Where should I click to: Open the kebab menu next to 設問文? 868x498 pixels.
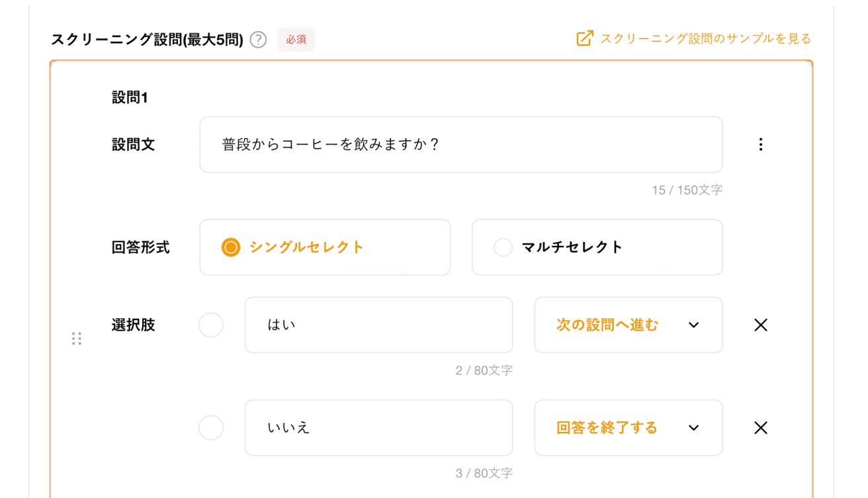coord(760,144)
